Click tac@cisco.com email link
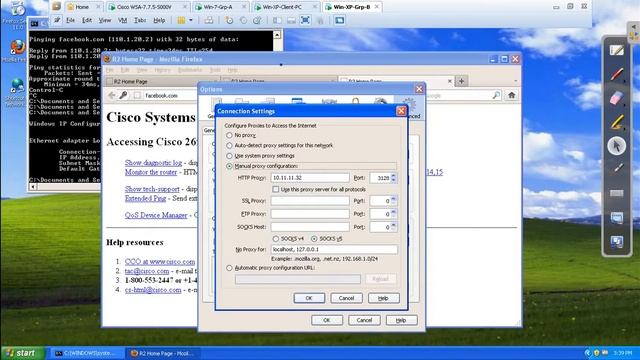Screen dimensions: 640x360 click(x=147, y=271)
